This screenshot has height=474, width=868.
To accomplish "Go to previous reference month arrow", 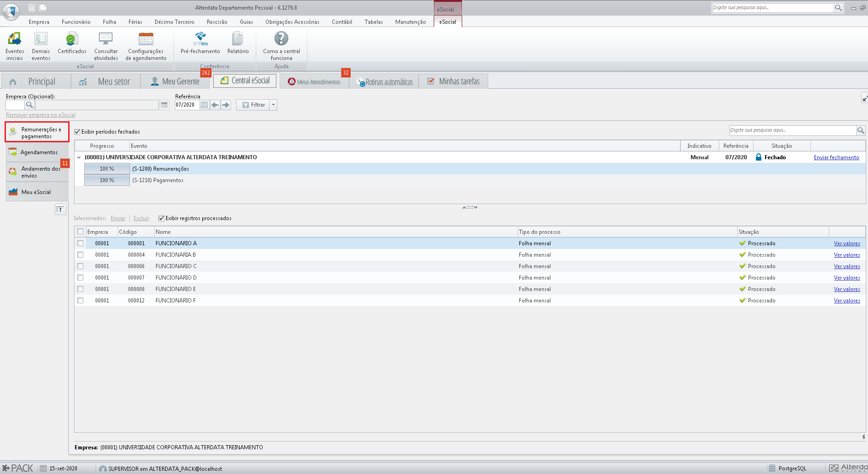I will (x=215, y=105).
